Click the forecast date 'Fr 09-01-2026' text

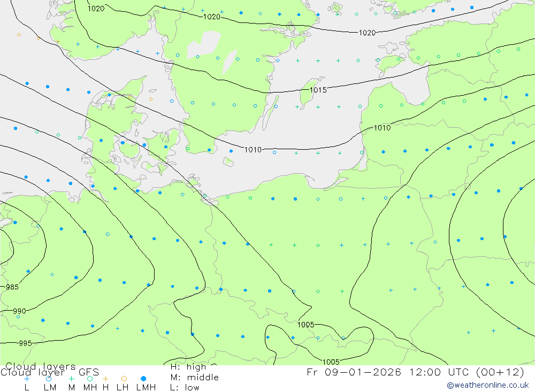pyautogui.click(x=354, y=372)
